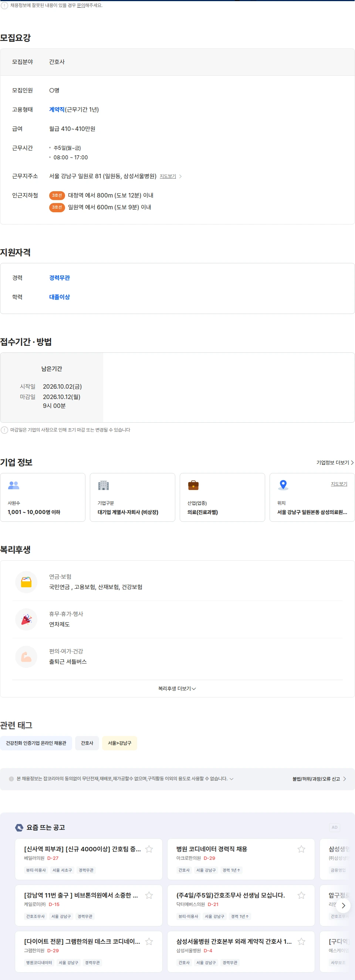Image resolution: width=355 pixels, height=980 pixels.
Task: Expand 복리후생 더보기
Action: click(x=177, y=689)
